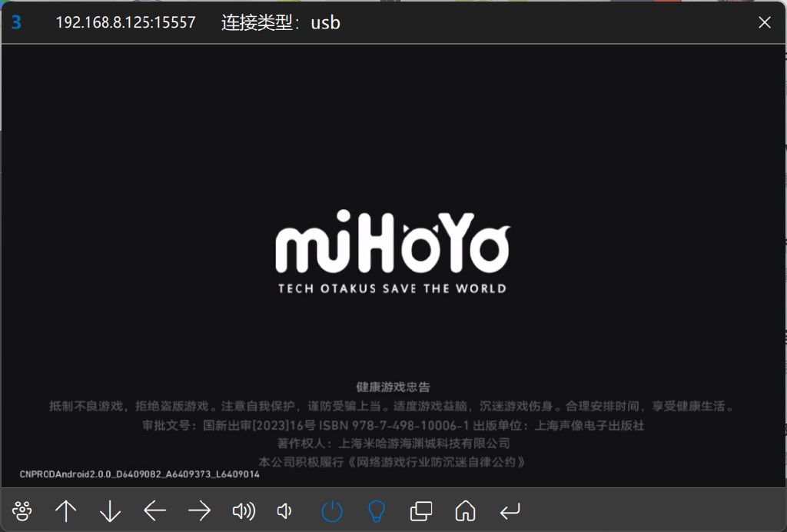
Task: Increase device volume with the loud speaker icon
Action: [x=243, y=510]
